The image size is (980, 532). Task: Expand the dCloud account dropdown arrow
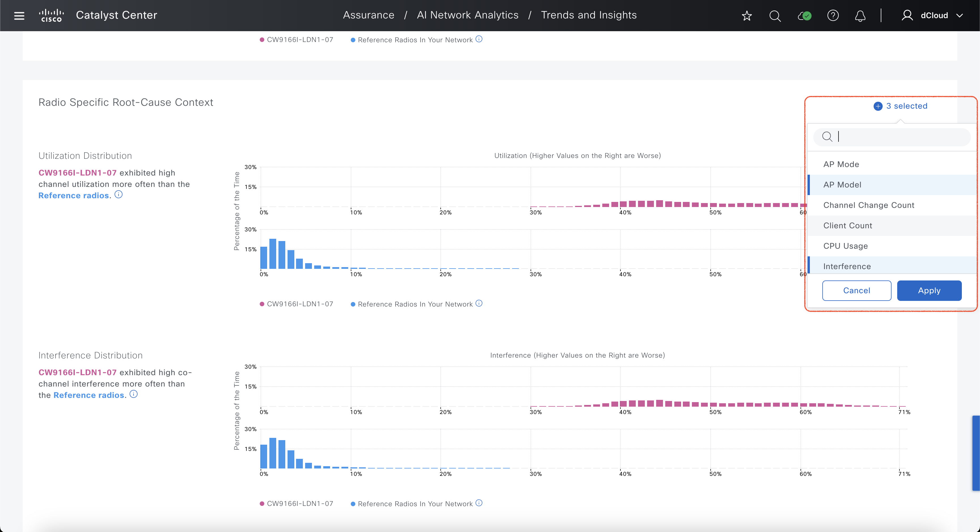click(960, 16)
